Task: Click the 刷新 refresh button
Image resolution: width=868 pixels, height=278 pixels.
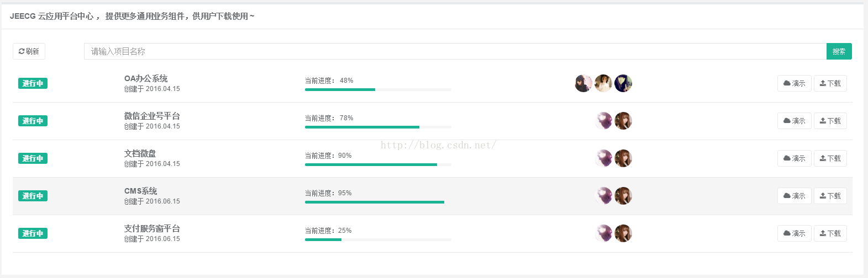Action: [29, 51]
